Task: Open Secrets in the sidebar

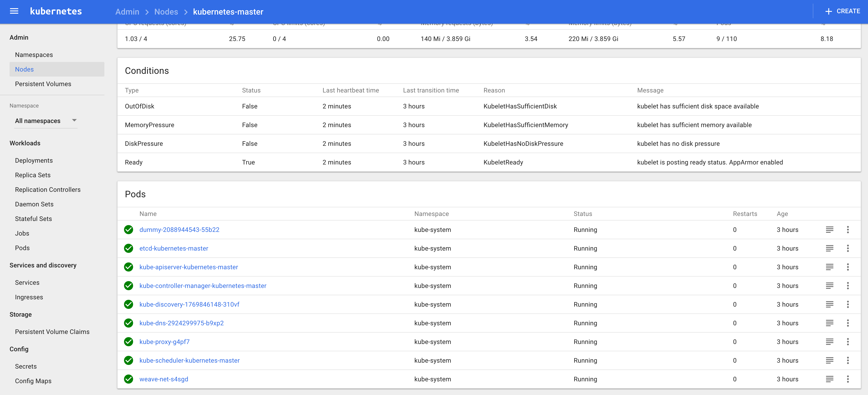Action: pos(26,367)
